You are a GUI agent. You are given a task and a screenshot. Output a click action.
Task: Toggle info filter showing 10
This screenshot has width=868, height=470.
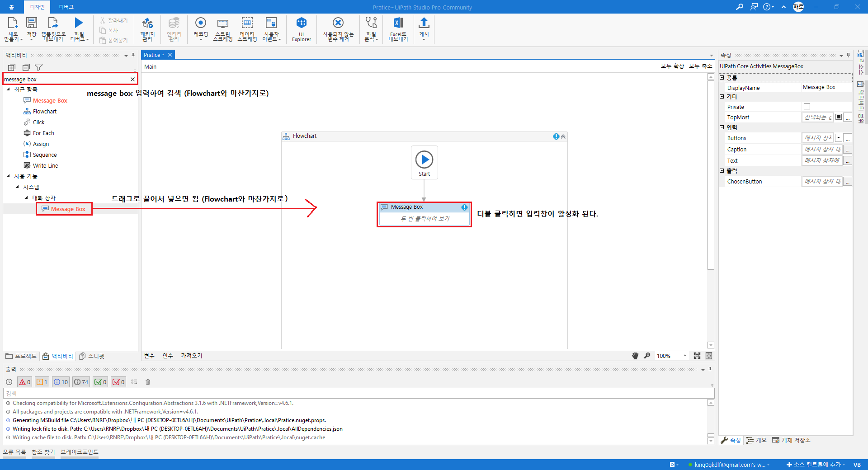61,382
